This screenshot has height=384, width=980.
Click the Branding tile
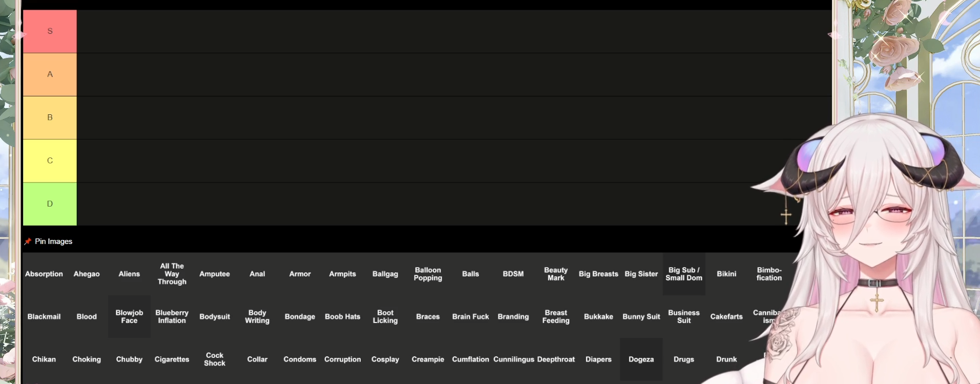513,316
